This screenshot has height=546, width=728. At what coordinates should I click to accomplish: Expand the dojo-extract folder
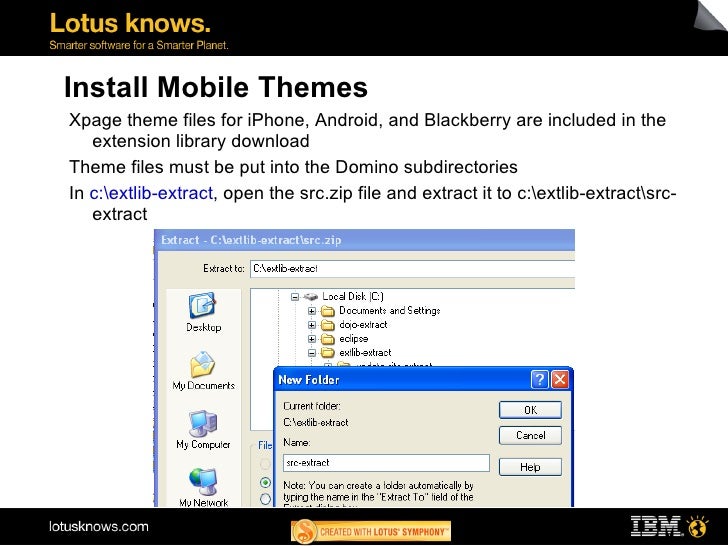pyautogui.click(x=312, y=325)
